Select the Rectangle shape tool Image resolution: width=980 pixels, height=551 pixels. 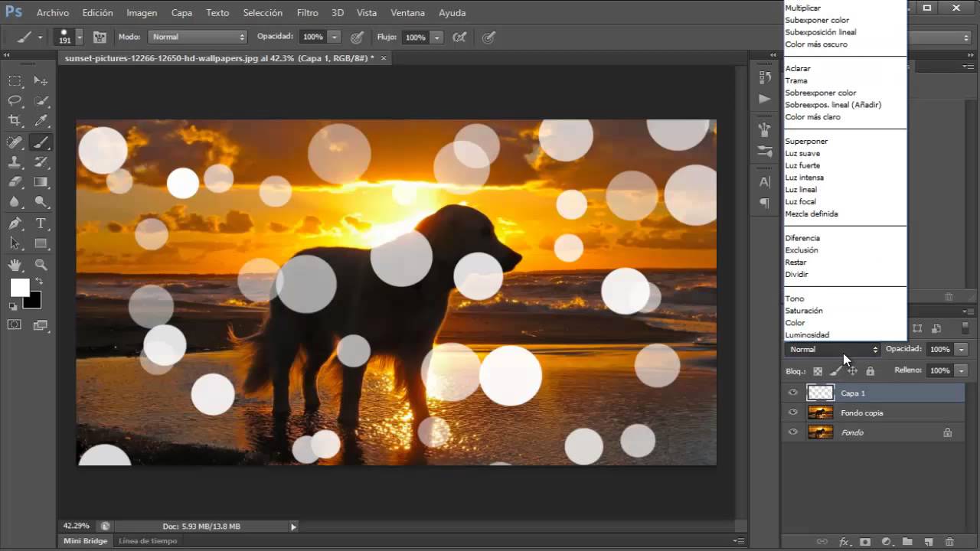pos(41,243)
